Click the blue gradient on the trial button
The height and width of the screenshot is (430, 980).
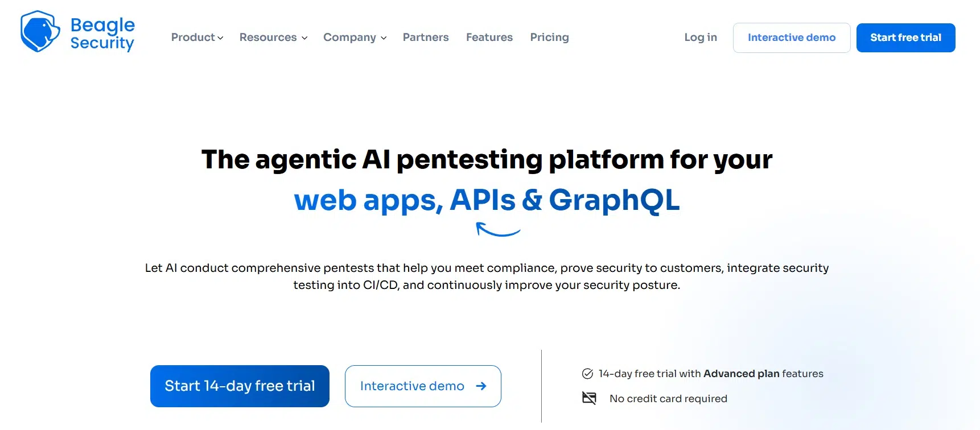point(239,386)
